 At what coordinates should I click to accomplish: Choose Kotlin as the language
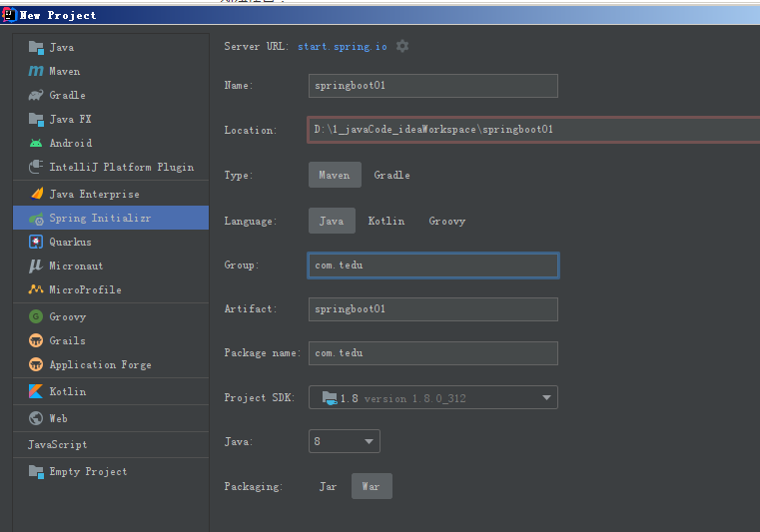pyautogui.click(x=386, y=221)
